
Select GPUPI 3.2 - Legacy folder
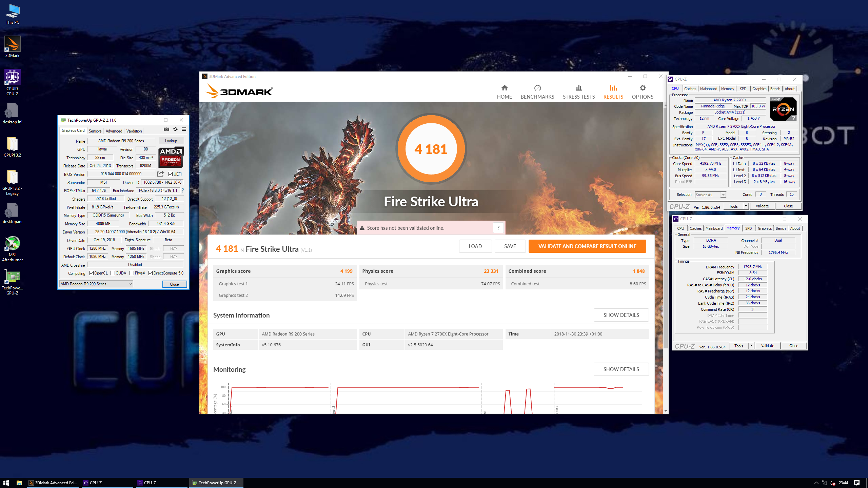[x=13, y=182]
